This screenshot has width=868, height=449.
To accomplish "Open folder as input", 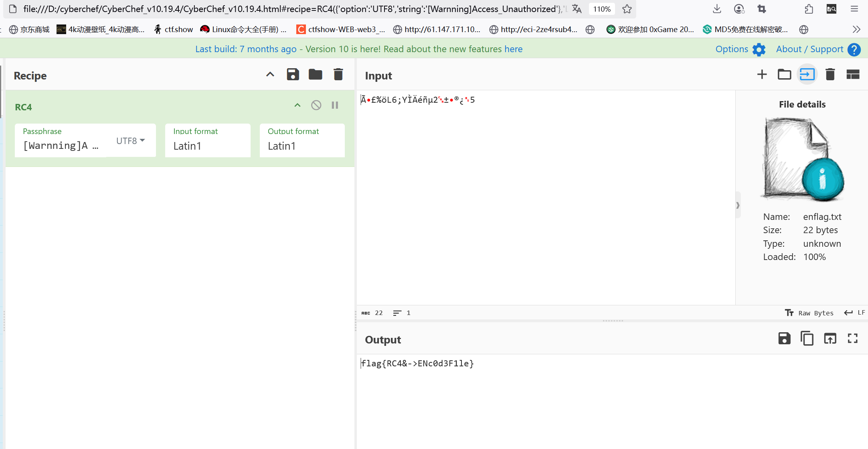I will pyautogui.click(x=784, y=75).
